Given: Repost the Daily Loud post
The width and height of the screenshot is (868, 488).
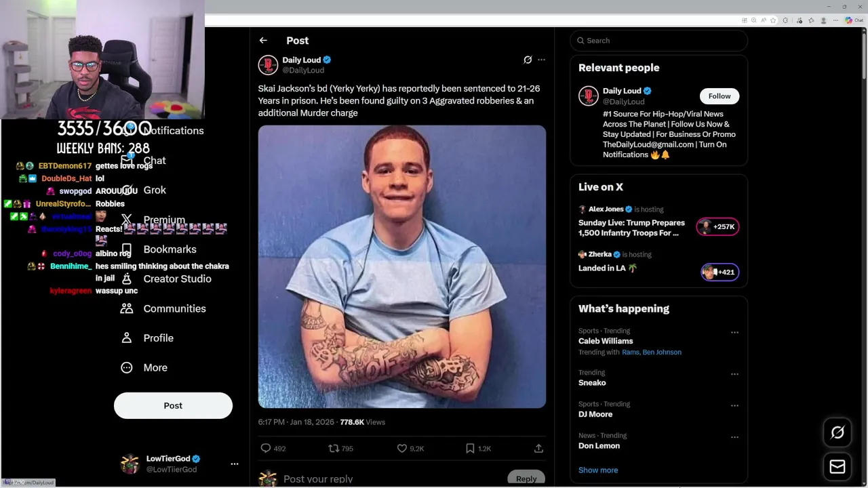Looking at the screenshot, I should coord(334,448).
